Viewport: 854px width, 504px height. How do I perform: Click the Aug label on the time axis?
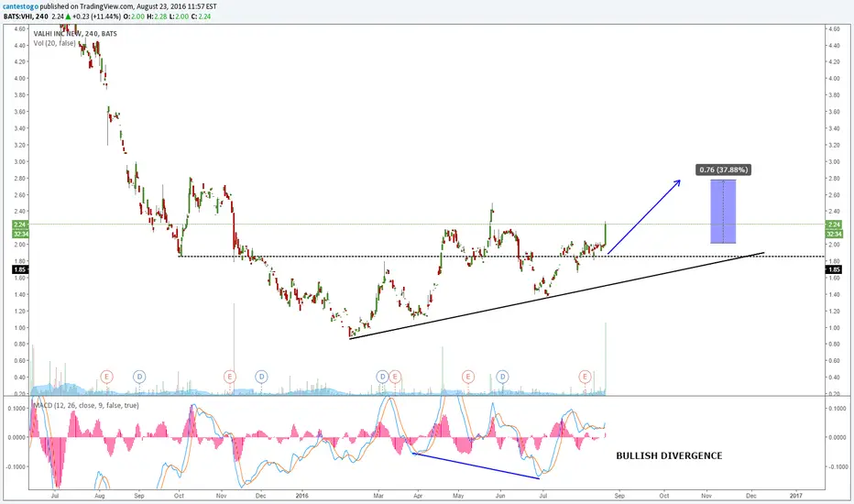tap(99, 496)
